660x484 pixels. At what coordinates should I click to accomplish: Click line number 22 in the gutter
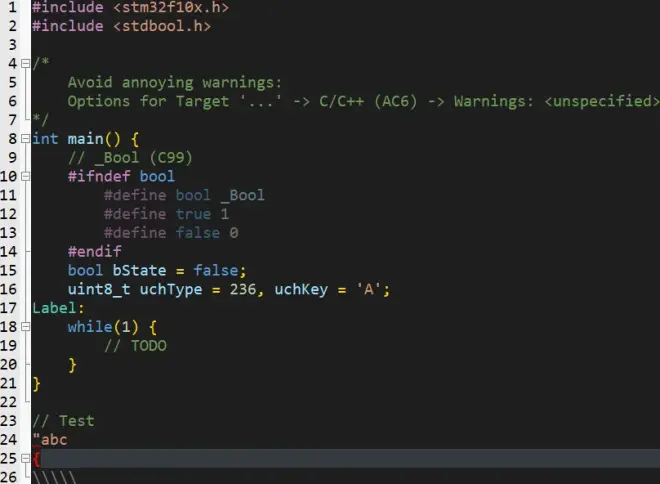8,402
